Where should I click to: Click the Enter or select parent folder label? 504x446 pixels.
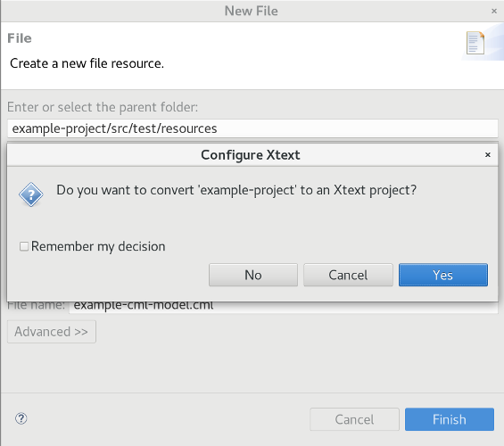103,107
